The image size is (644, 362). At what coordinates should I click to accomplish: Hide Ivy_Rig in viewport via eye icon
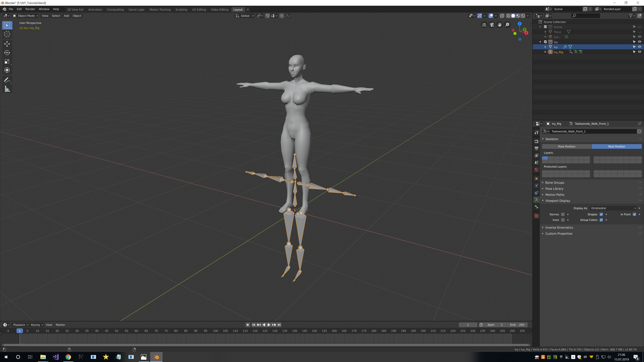(639, 52)
